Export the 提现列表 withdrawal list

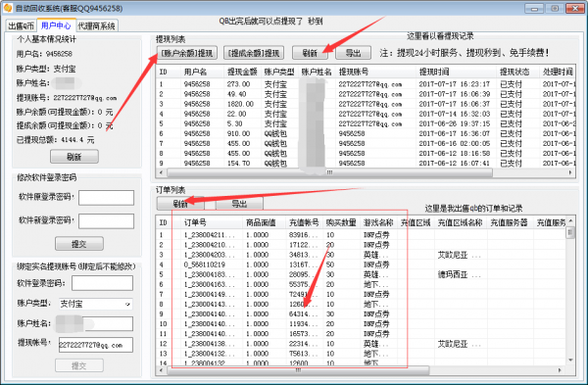pyautogui.click(x=353, y=53)
